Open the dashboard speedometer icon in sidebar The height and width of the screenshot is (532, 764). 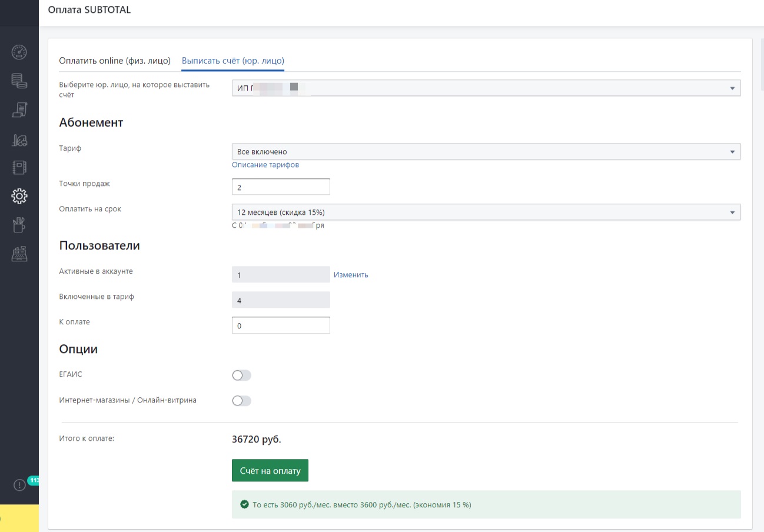point(19,52)
